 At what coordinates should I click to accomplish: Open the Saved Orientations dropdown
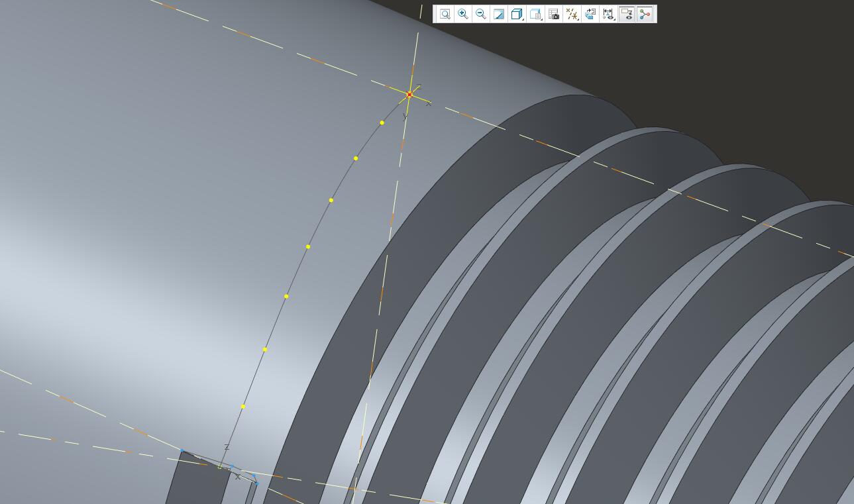click(x=536, y=14)
